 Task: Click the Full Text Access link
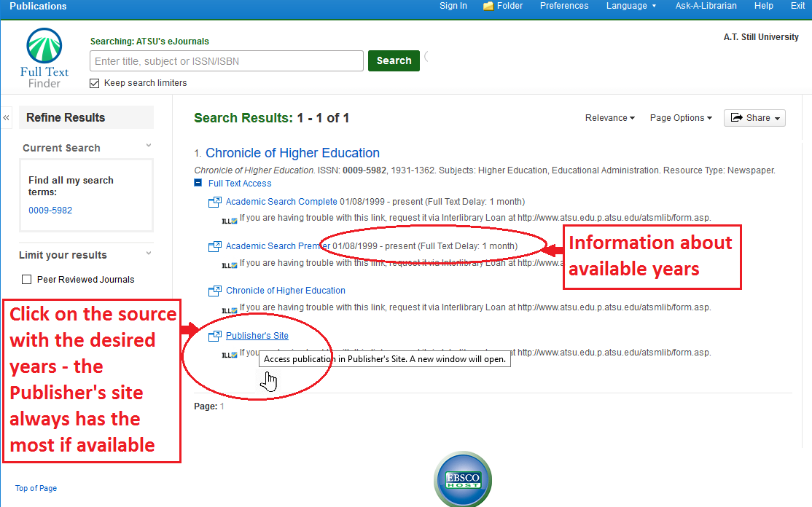240,183
